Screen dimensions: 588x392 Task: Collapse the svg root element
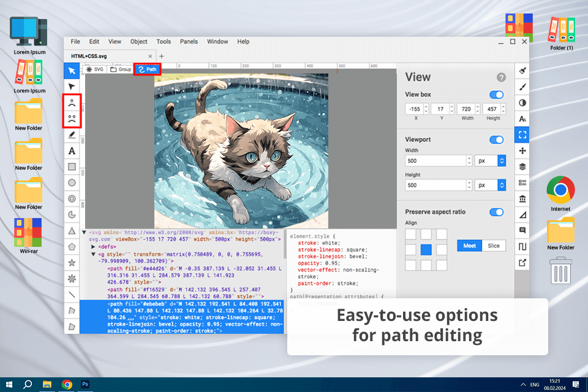pyautogui.click(x=85, y=233)
